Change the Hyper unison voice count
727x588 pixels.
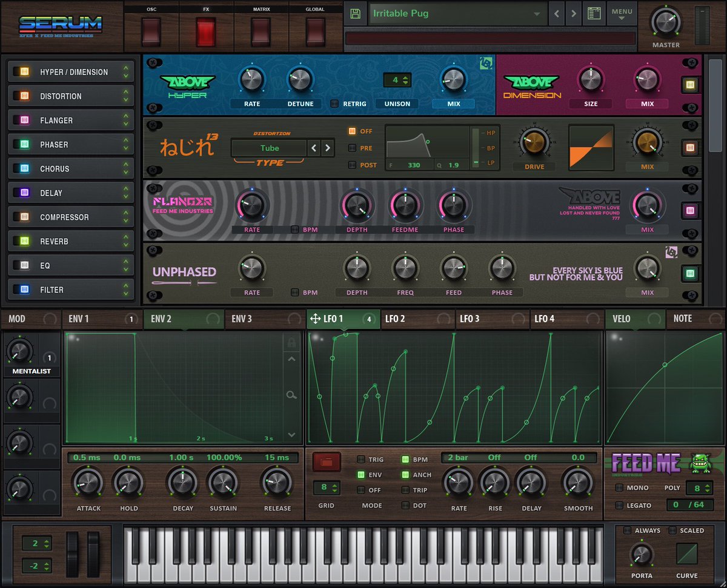coord(397,80)
